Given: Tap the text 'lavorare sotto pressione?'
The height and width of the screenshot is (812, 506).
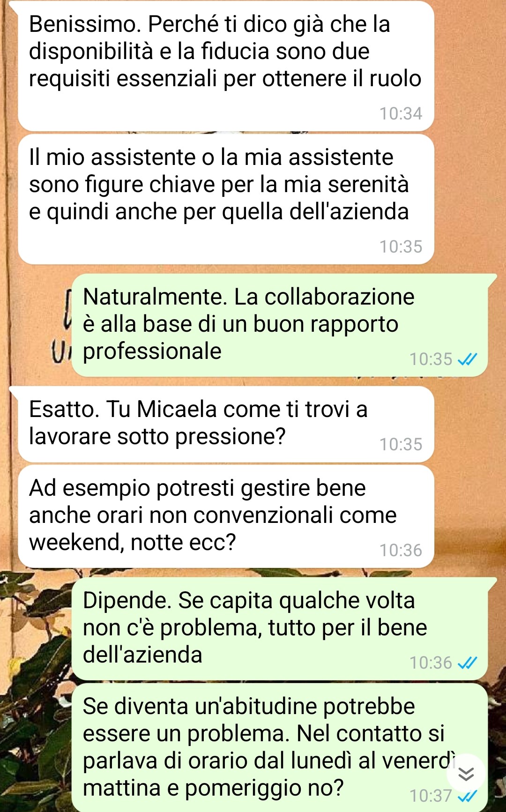Looking at the screenshot, I should pyautogui.click(x=157, y=437).
